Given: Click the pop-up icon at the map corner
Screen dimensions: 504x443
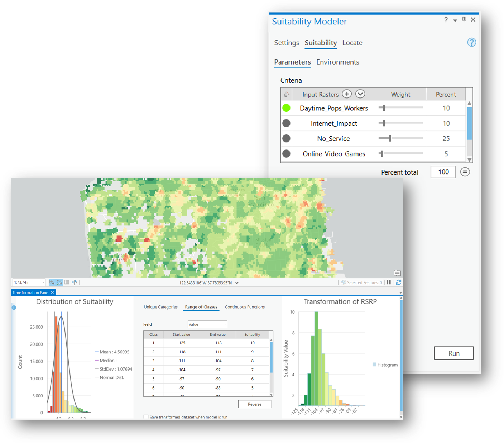Looking at the screenshot, I should click(397, 273).
